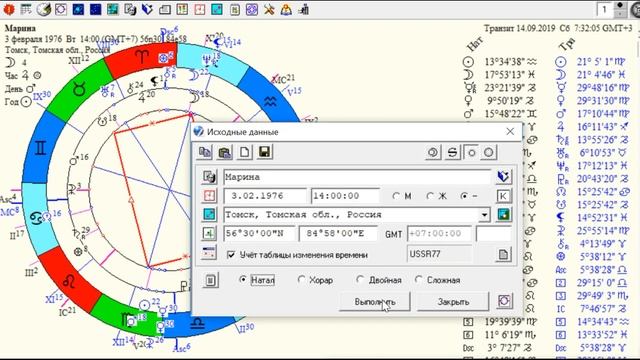Click the time field 14:00:00

point(345,196)
